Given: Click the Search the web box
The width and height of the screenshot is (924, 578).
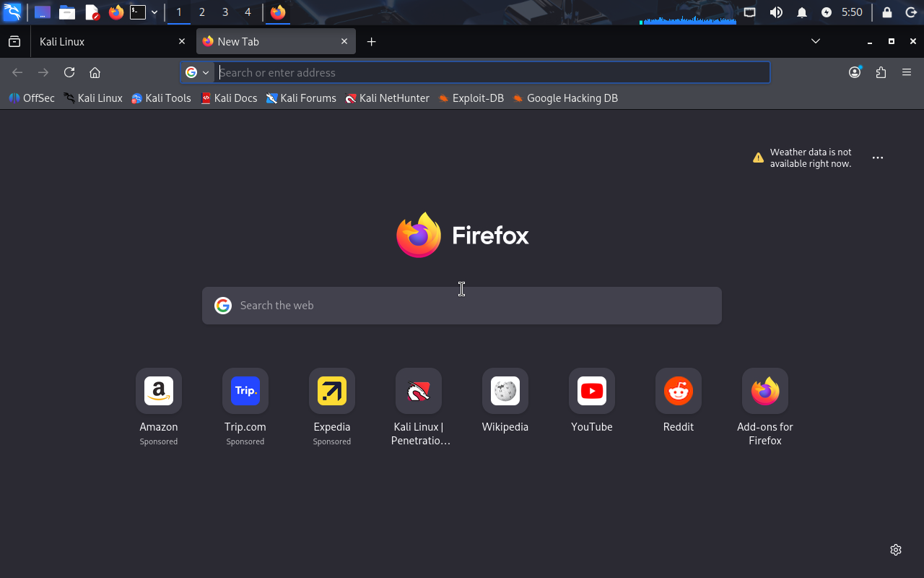Looking at the screenshot, I should 462,306.
